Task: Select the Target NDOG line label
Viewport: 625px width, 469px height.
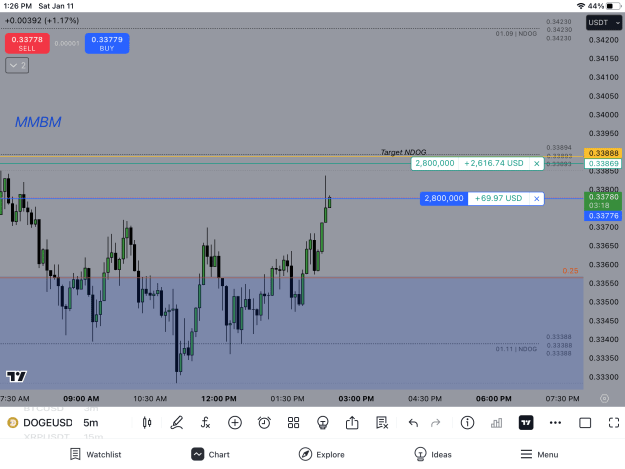Action: click(403, 152)
